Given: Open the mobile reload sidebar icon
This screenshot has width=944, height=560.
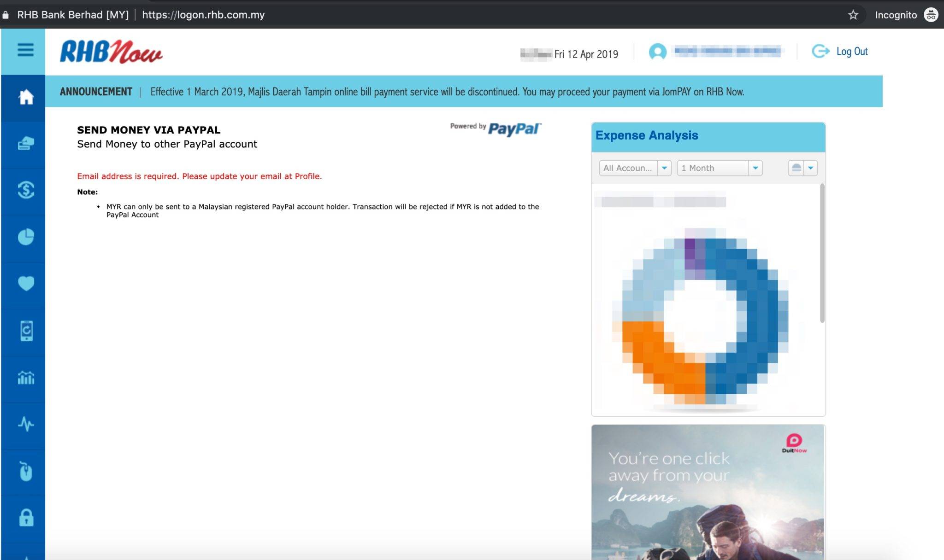Looking at the screenshot, I should click(x=26, y=331).
